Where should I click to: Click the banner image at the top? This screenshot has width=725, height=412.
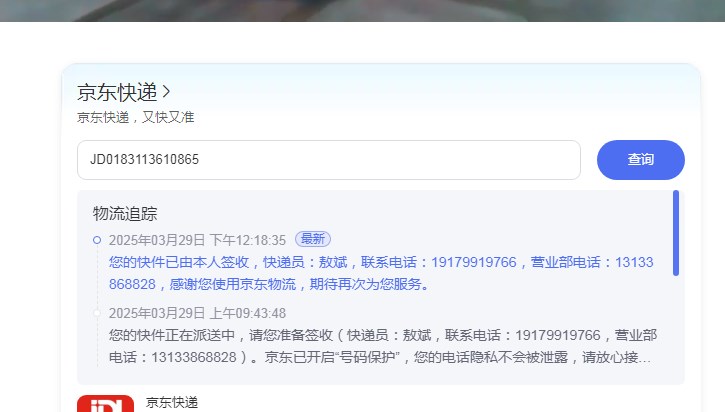(362, 11)
